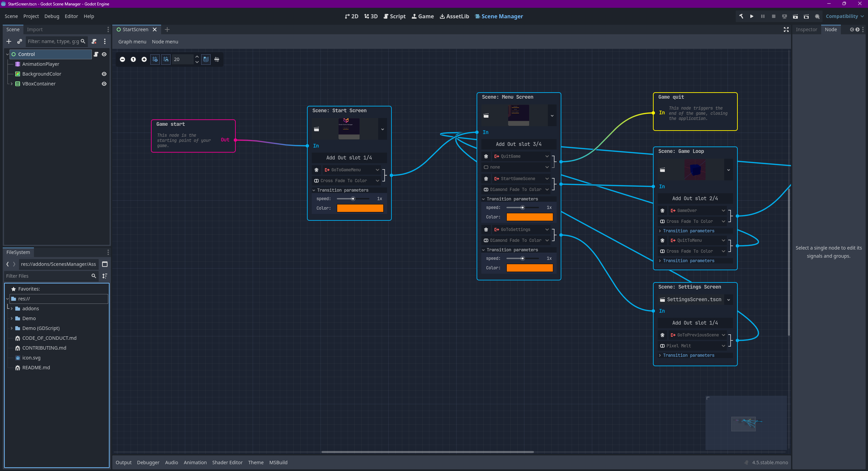Switch to the Script workspace

[394, 16]
